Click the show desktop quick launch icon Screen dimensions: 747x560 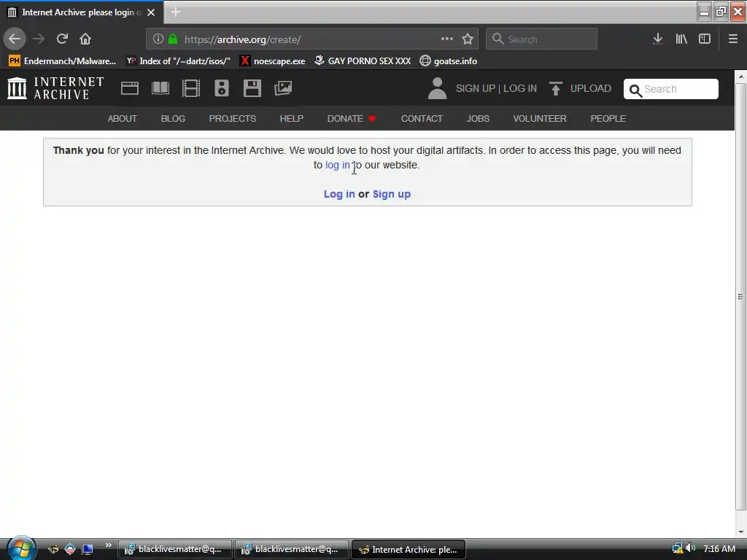[x=88, y=550]
